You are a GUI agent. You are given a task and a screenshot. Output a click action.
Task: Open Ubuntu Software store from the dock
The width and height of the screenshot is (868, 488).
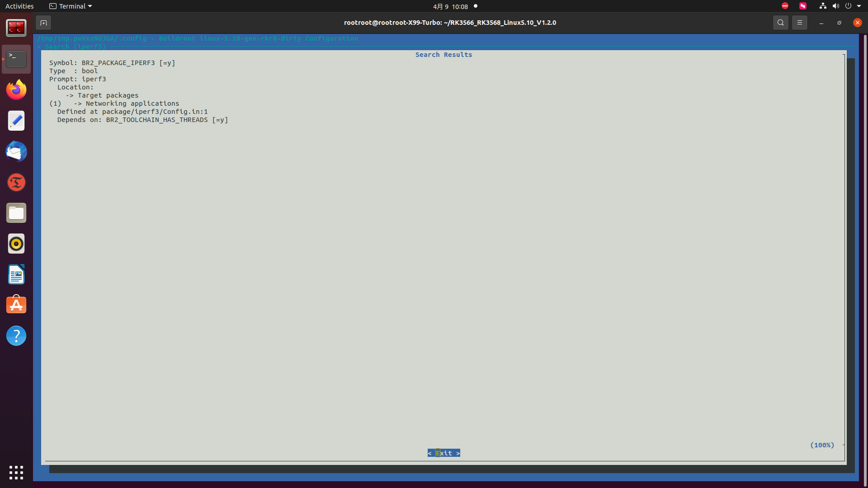click(16, 305)
